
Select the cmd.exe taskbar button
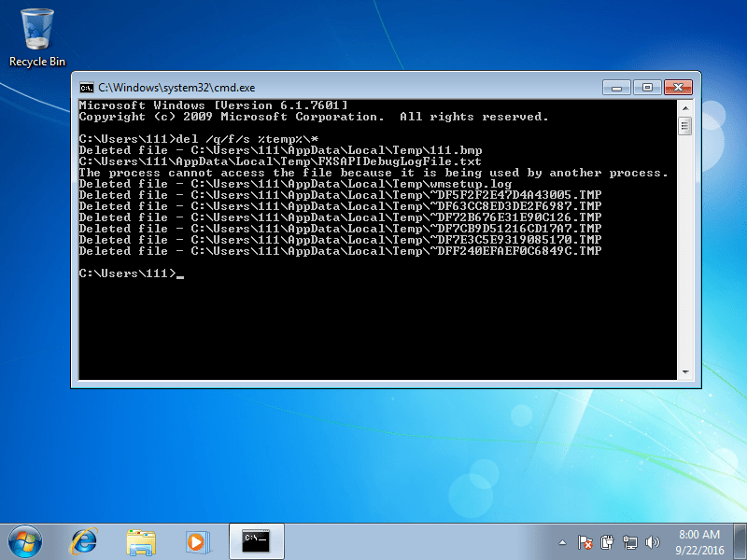click(256, 540)
